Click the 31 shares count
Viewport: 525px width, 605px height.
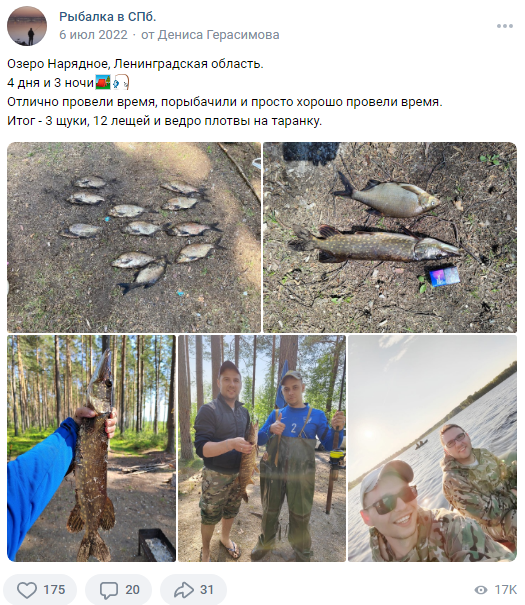pos(207,590)
